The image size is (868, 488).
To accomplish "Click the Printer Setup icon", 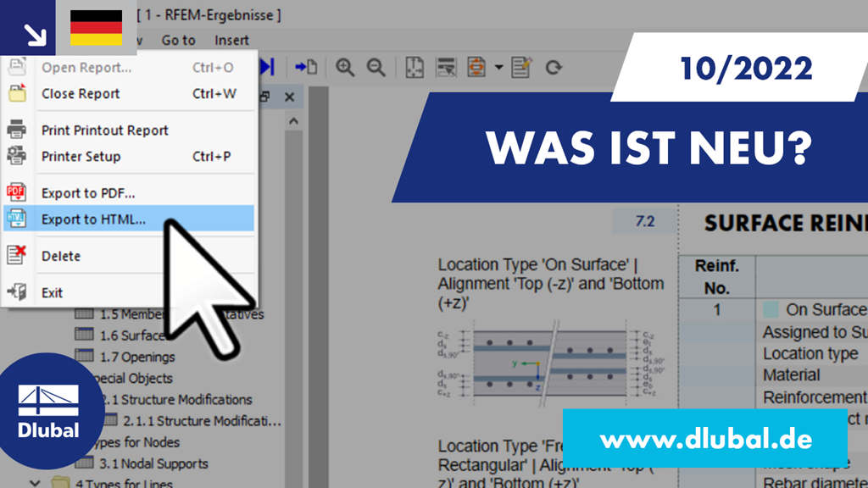I will [17, 156].
